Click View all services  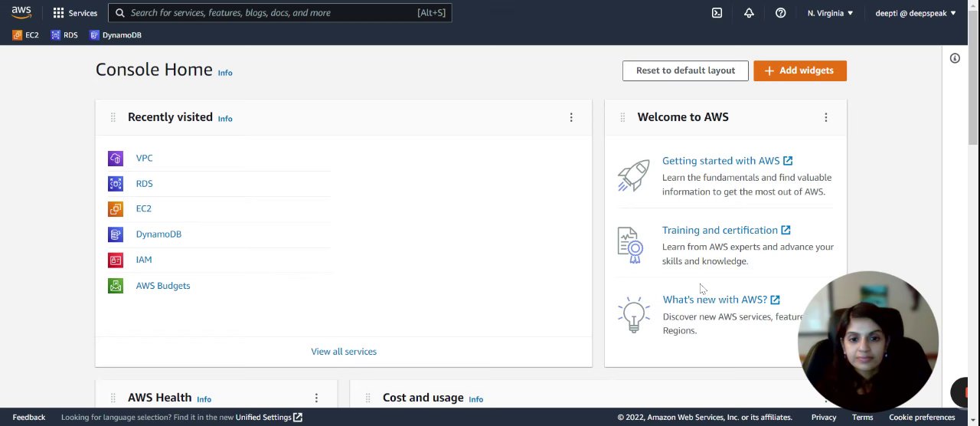pyautogui.click(x=344, y=352)
